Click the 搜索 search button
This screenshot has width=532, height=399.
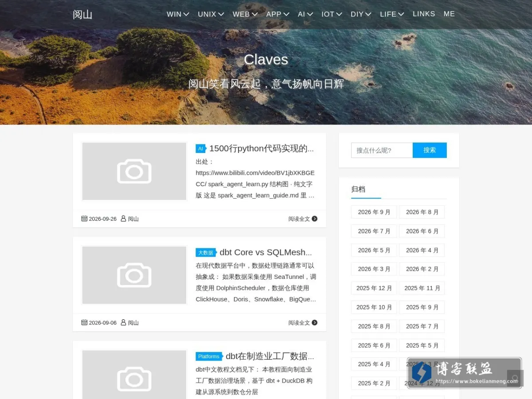tap(430, 150)
